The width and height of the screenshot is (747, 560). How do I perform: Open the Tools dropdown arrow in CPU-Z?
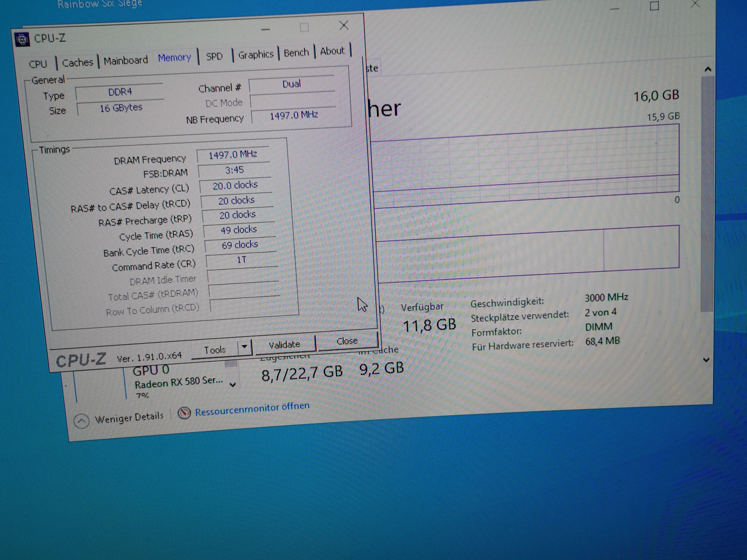tap(244, 347)
